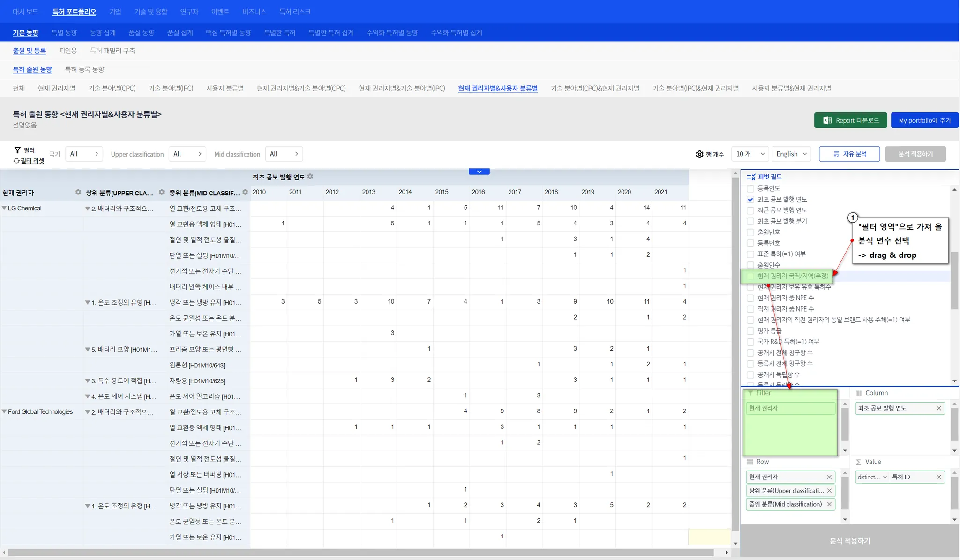The width and height of the screenshot is (960, 560).
Task: Switch to 기술 분야별(IPC) tab
Action: 171,88
